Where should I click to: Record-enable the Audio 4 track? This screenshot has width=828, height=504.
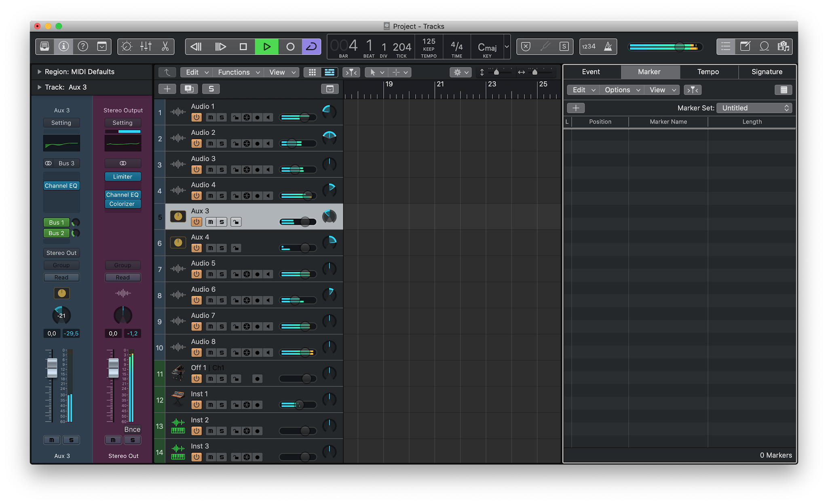tap(258, 196)
